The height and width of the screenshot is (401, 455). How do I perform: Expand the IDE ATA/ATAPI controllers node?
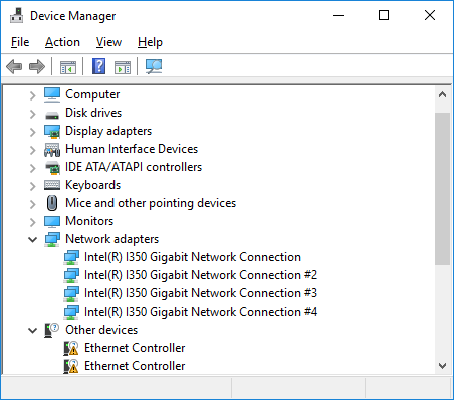[32, 168]
